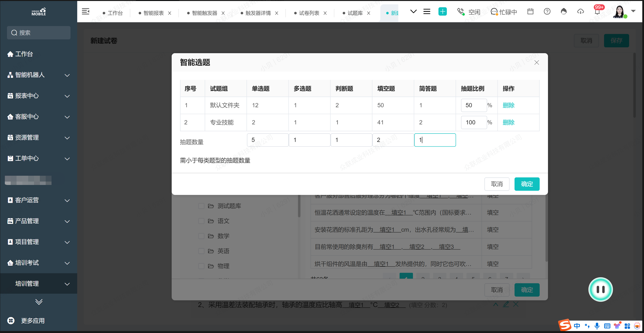Open the soft keyboard icon in IME bar
This screenshot has height=333, width=644.
tap(607, 326)
